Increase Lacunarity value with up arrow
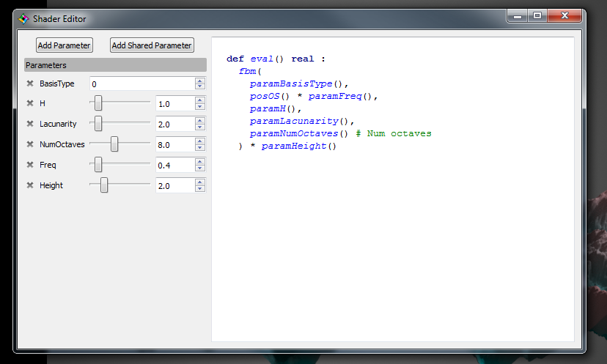The width and height of the screenshot is (607, 364). tap(199, 121)
